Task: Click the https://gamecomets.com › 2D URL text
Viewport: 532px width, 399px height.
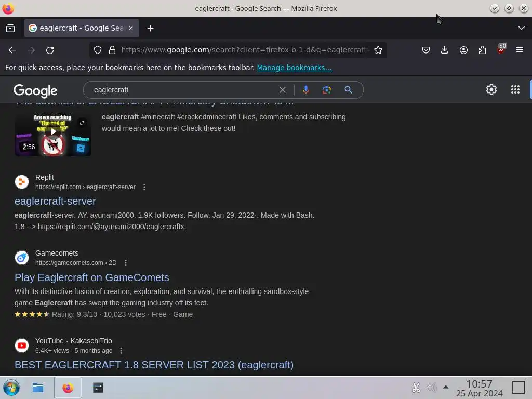Action: coord(76,263)
